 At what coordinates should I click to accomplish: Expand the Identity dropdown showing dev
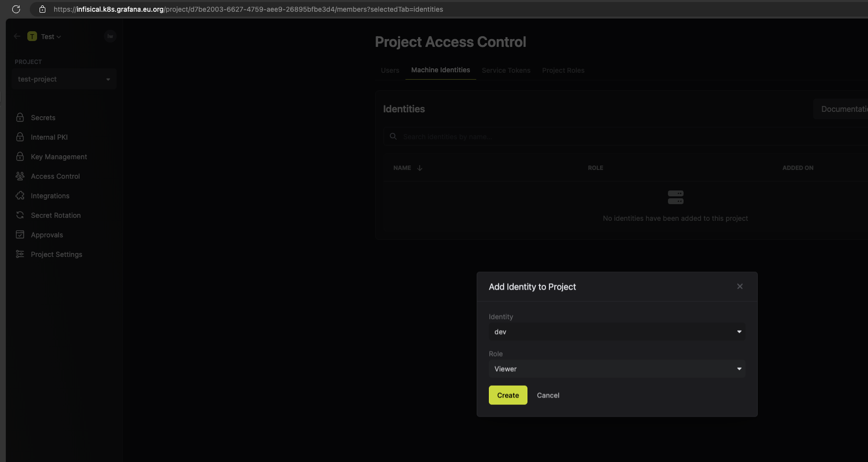[x=616, y=332]
